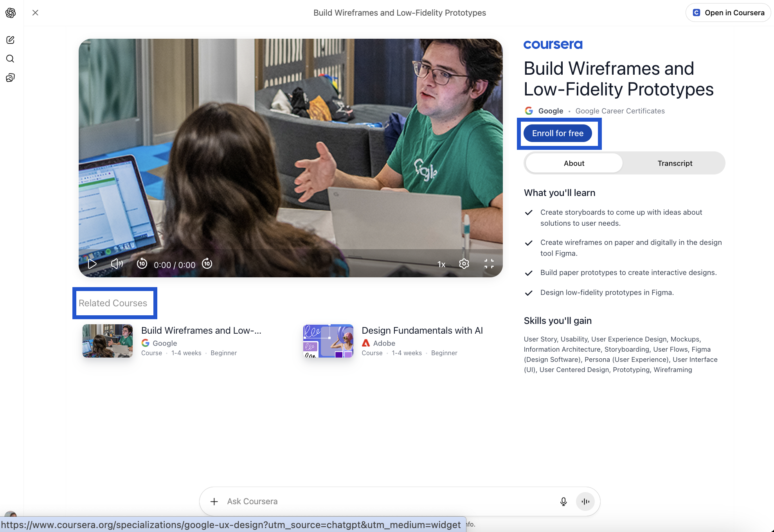Open the course in Coursera
774x532 pixels.
pyautogui.click(x=728, y=12)
